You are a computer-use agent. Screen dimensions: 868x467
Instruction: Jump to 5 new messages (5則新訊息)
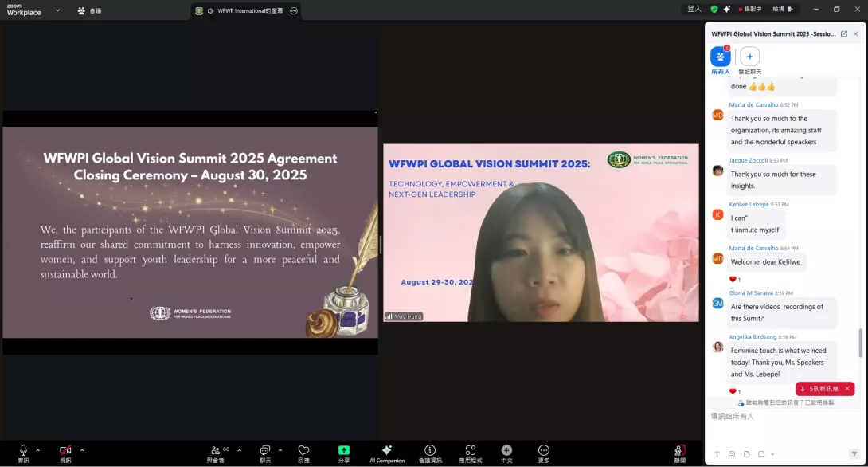pyautogui.click(x=819, y=389)
